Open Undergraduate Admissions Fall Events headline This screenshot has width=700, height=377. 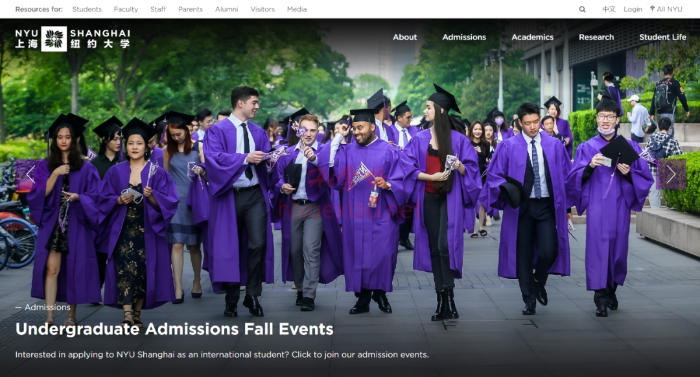174,329
